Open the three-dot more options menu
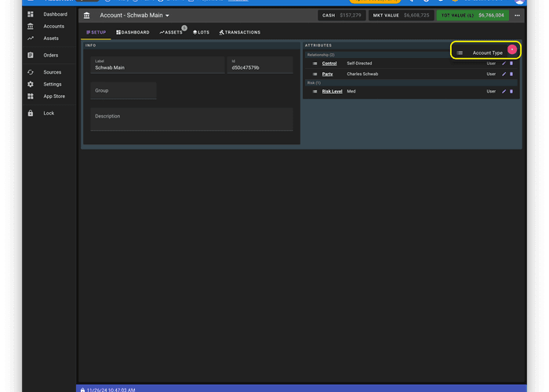Screen dimensions: 549x392 point(517,16)
